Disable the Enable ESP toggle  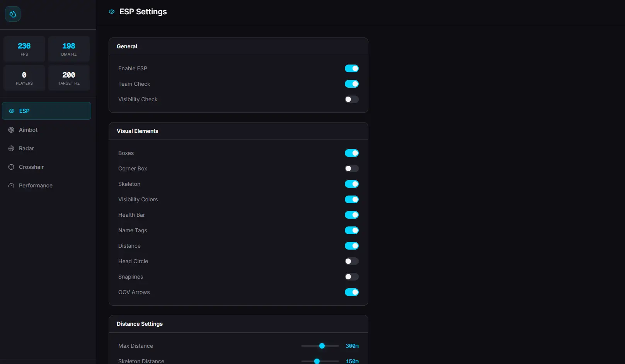351,68
